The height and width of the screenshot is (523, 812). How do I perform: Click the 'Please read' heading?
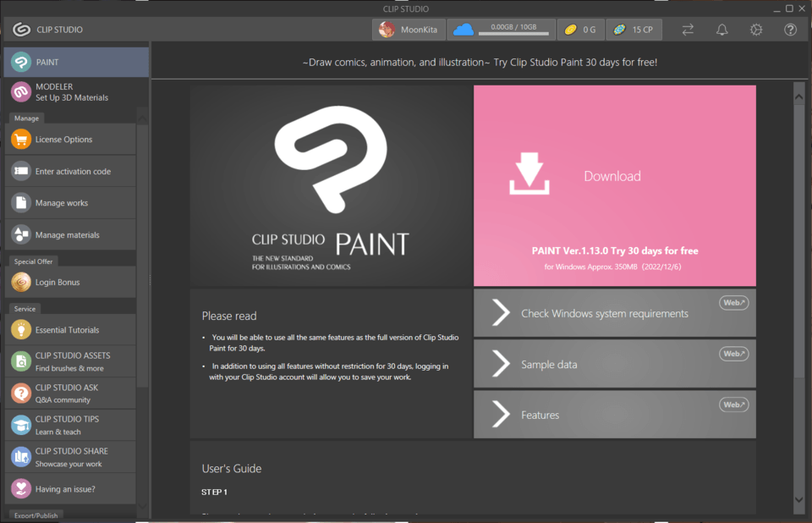[x=229, y=316]
